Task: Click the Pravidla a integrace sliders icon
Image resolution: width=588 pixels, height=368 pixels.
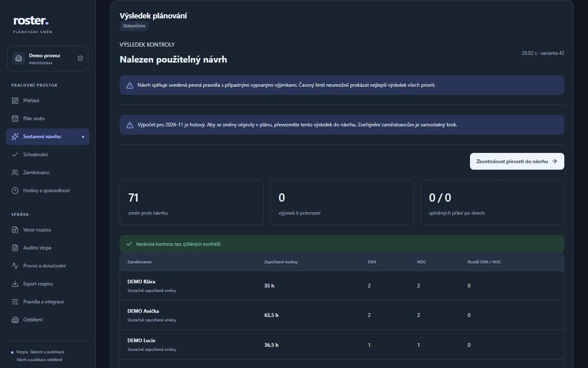Action: [x=15, y=302]
